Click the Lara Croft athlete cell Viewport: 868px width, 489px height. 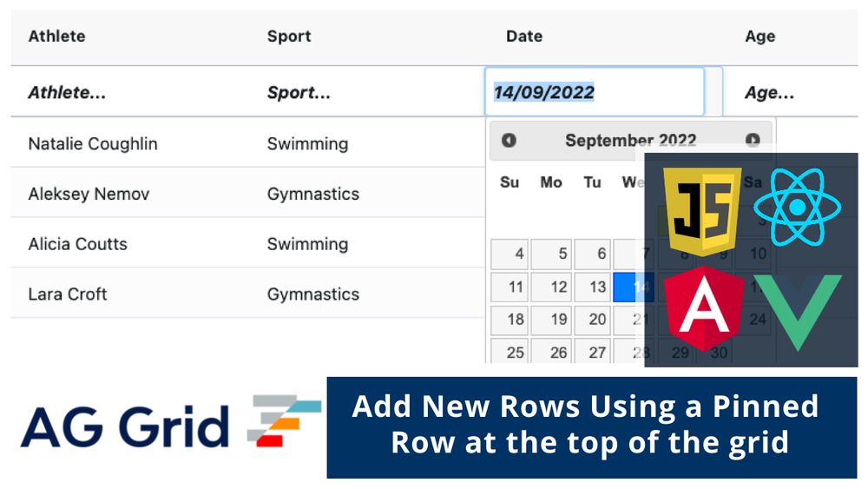tap(68, 294)
